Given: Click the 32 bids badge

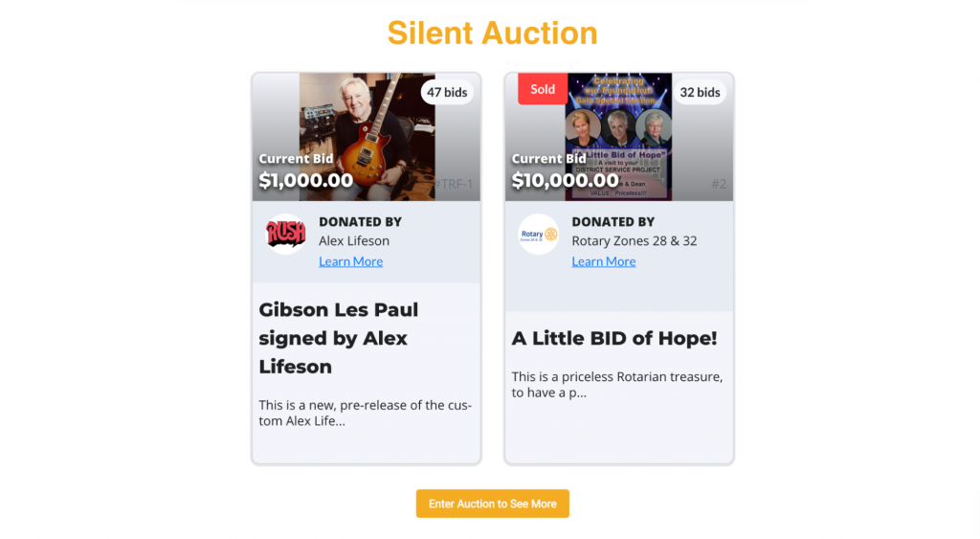Looking at the screenshot, I should (700, 92).
